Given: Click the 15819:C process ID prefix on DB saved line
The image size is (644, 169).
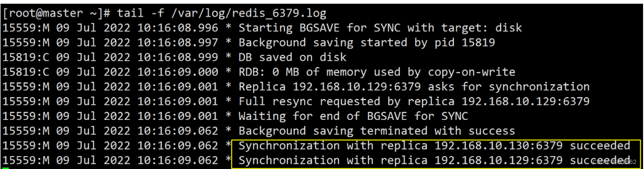Looking at the screenshot, I should click(25, 57).
